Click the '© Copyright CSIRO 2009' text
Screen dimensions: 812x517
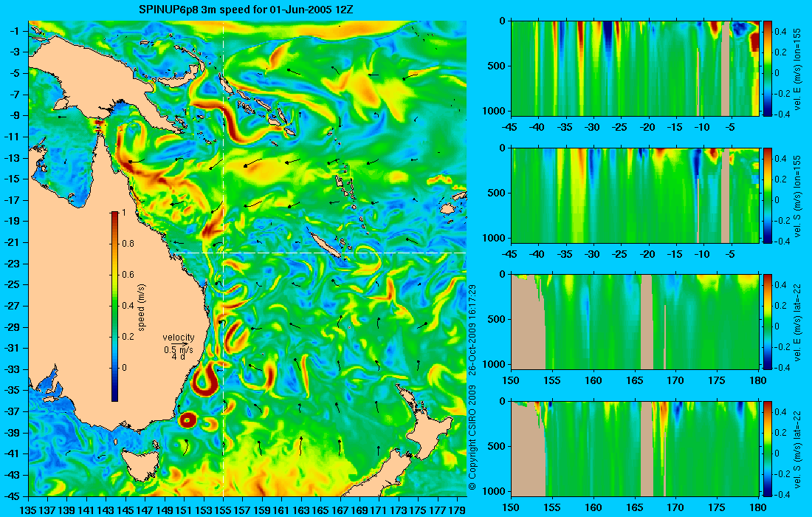[x=472, y=437]
